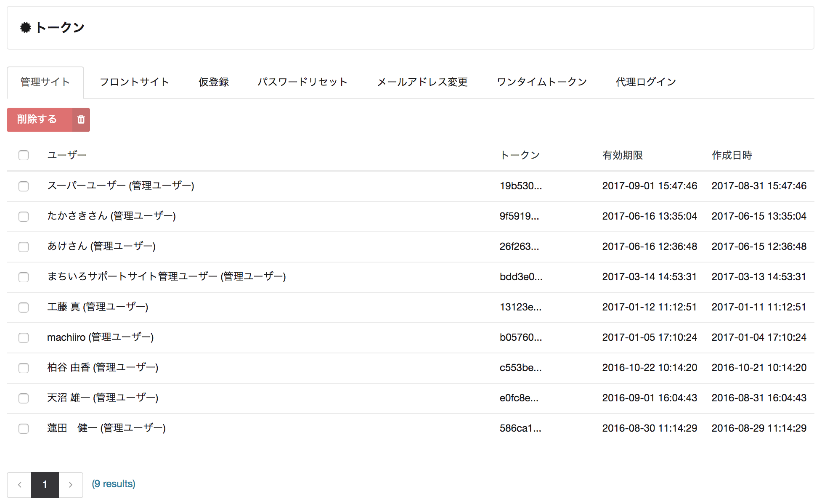Click the トークン column header

[x=520, y=155]
